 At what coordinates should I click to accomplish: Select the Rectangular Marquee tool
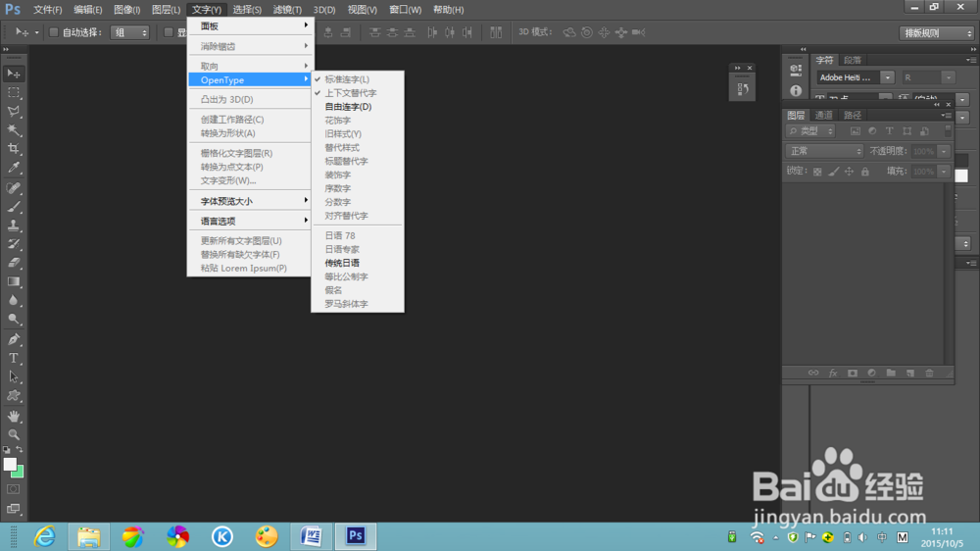click(x=14, y=92)
